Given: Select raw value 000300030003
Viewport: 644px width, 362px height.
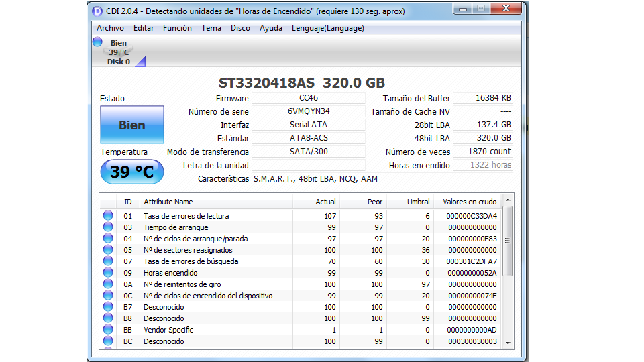Looking at the screenshot, I should 472,341.
